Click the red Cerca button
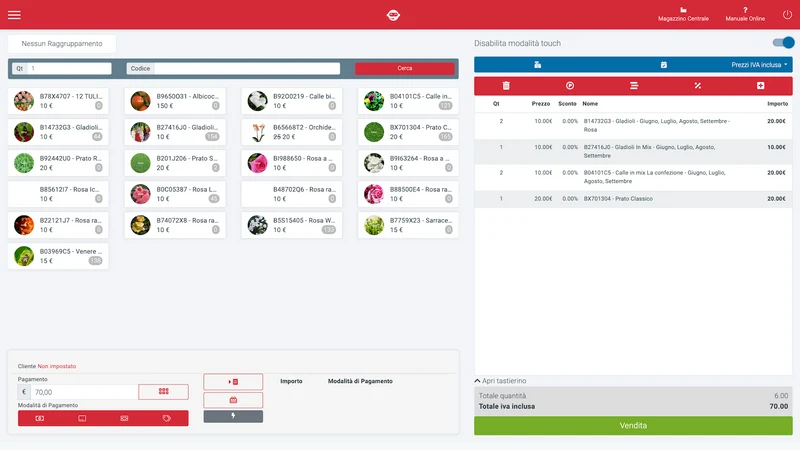 pos(405,68)
